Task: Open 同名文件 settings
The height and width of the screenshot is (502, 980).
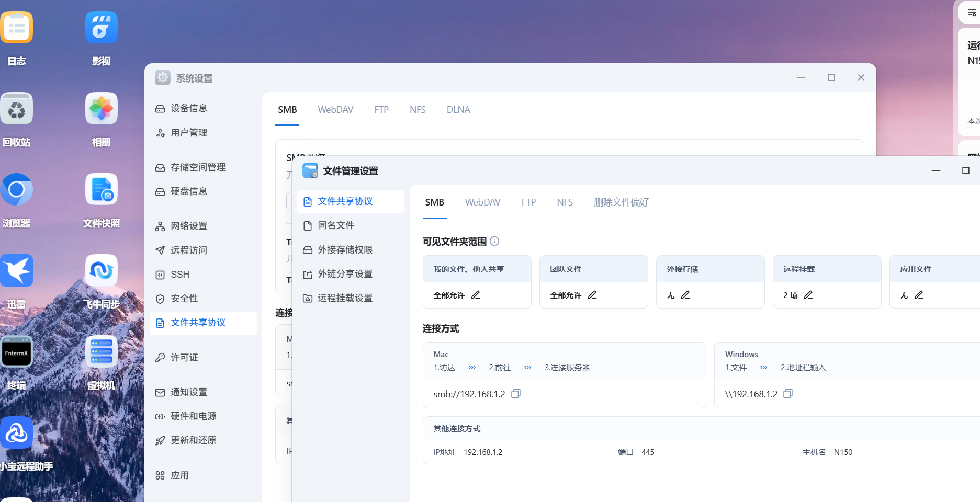Action: [x=351, y=225]
